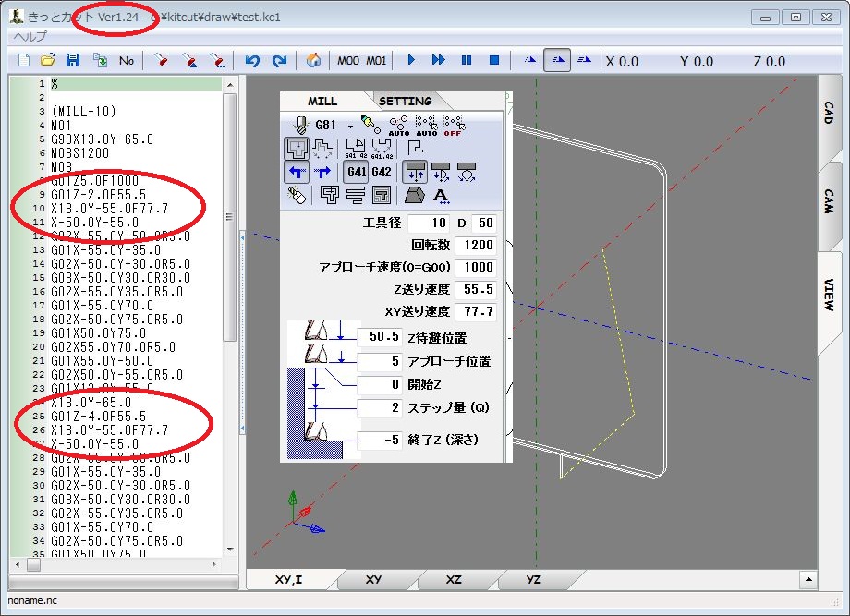Open file with the folder icon
This screenshot has height=616, width=850.
pyautogui.click(x=48, y=60)
